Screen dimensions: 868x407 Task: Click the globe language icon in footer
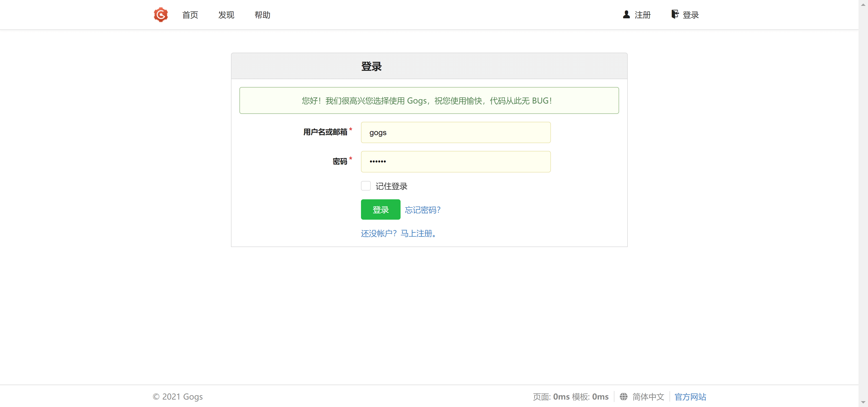tap(623, 397)
